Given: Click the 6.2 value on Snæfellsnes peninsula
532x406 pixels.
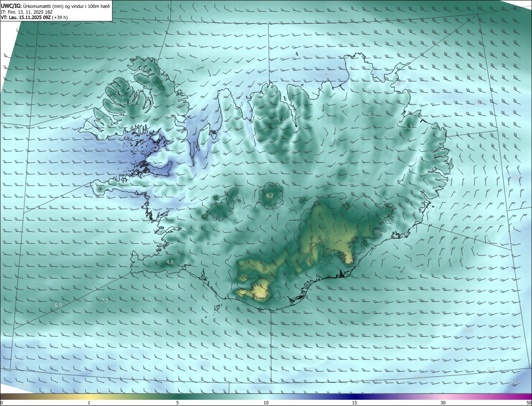Looking at the screenshot, I should (100, 189).
